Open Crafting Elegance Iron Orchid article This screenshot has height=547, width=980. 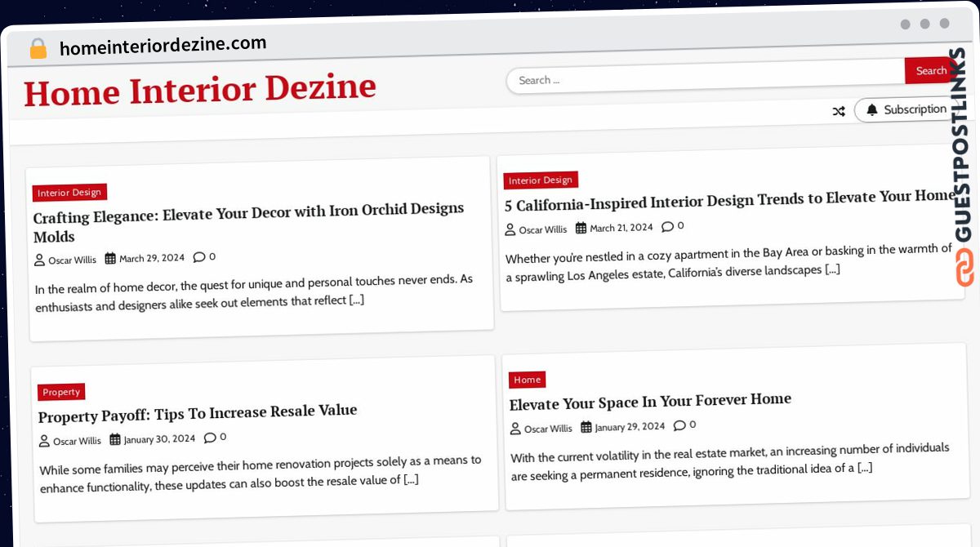click(x=248, y=222)
